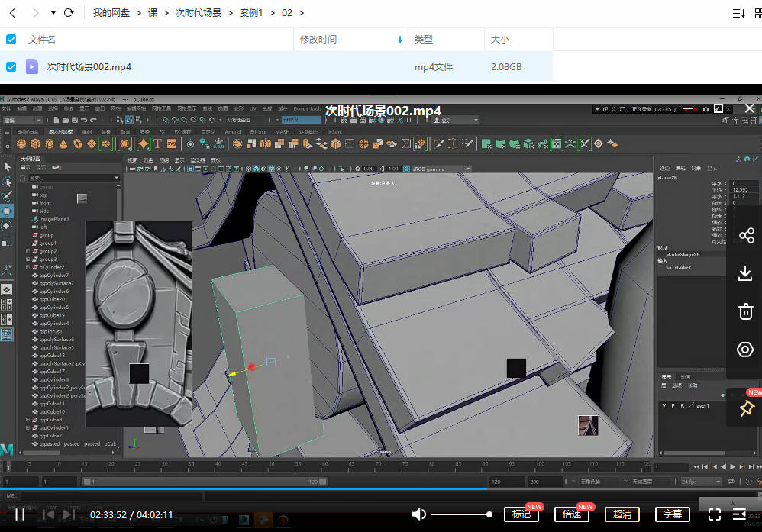Mute the video volume speaker icon

pos(418,514)
